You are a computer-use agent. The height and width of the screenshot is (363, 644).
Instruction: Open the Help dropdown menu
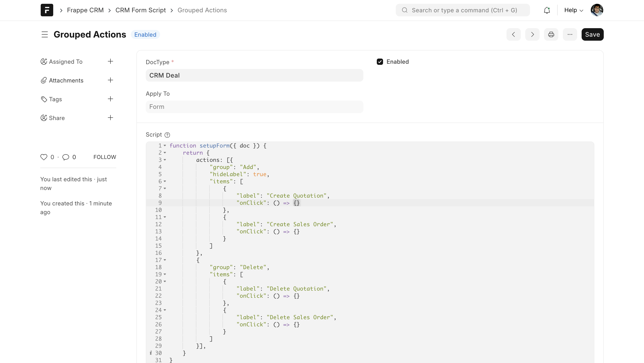[574, 10]
